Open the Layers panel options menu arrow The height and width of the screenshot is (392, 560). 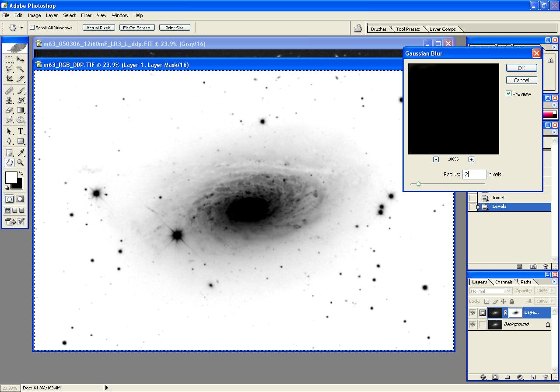click(554, 282)
